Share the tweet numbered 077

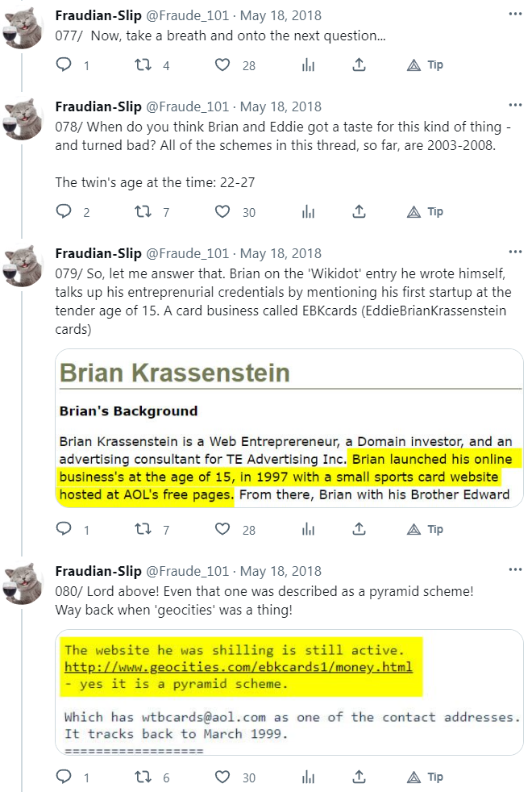pos(360,65)
